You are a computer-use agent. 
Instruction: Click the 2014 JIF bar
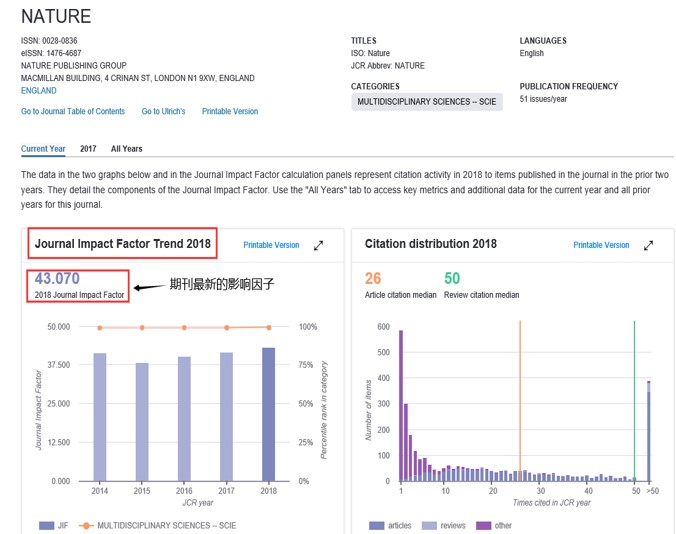point(100,417)
